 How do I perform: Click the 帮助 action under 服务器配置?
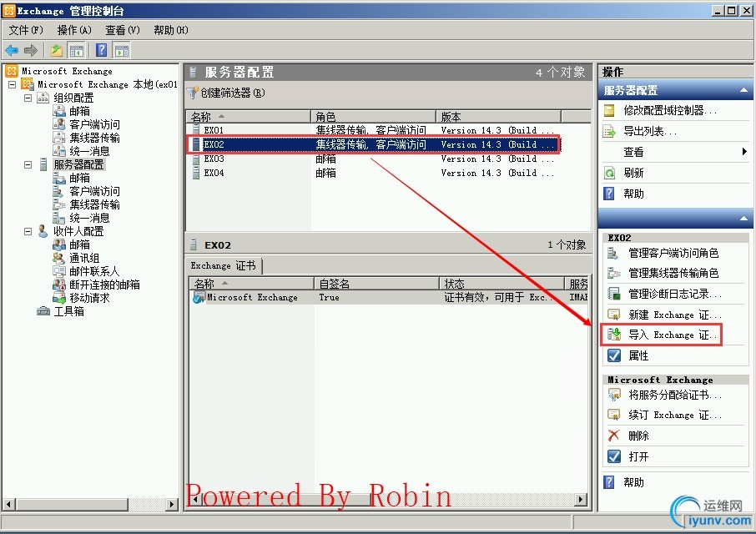tap(633, 194)
